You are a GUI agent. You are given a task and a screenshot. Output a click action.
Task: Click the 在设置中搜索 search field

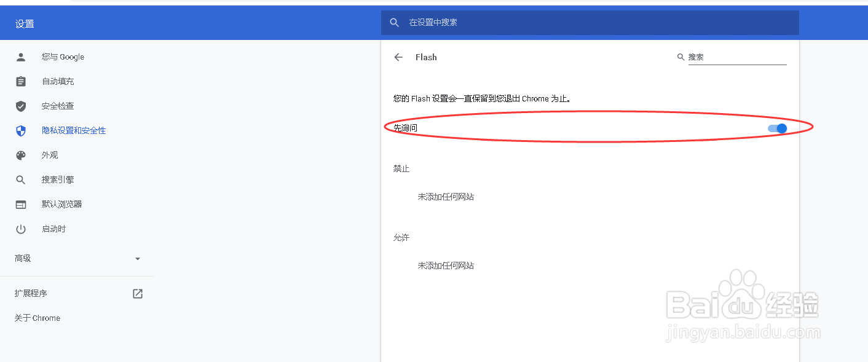(590, 23)
